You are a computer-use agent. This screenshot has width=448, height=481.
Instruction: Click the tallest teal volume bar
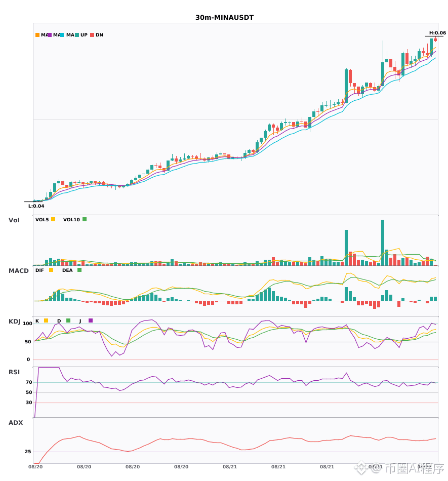coord(383,243)
